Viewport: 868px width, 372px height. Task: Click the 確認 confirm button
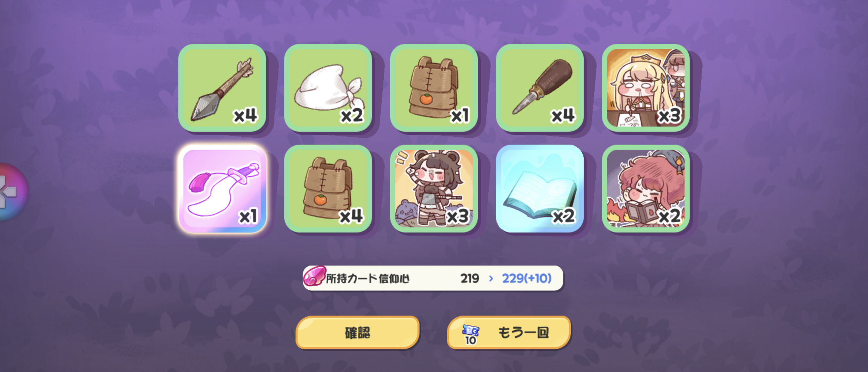[358, 333]
